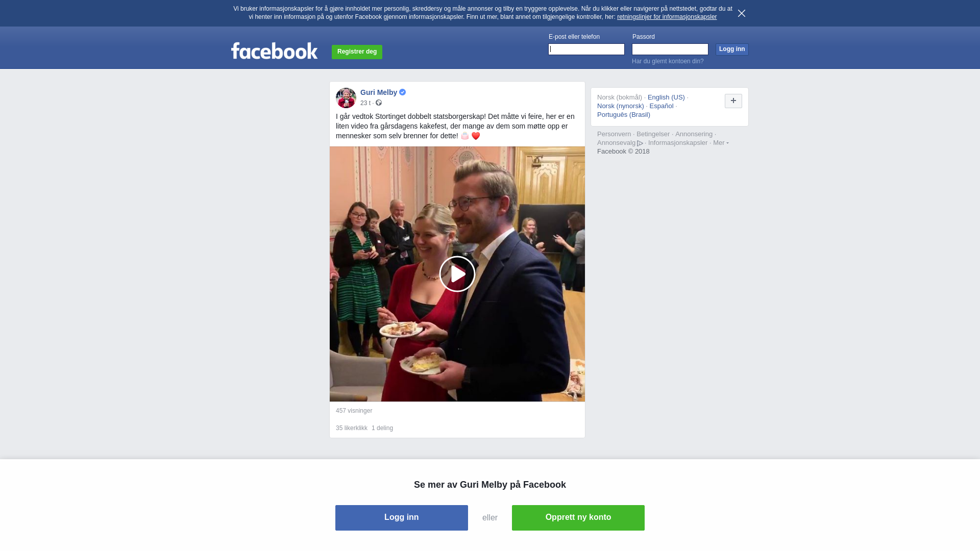Click the plus button for more languages

pos(733,101)
